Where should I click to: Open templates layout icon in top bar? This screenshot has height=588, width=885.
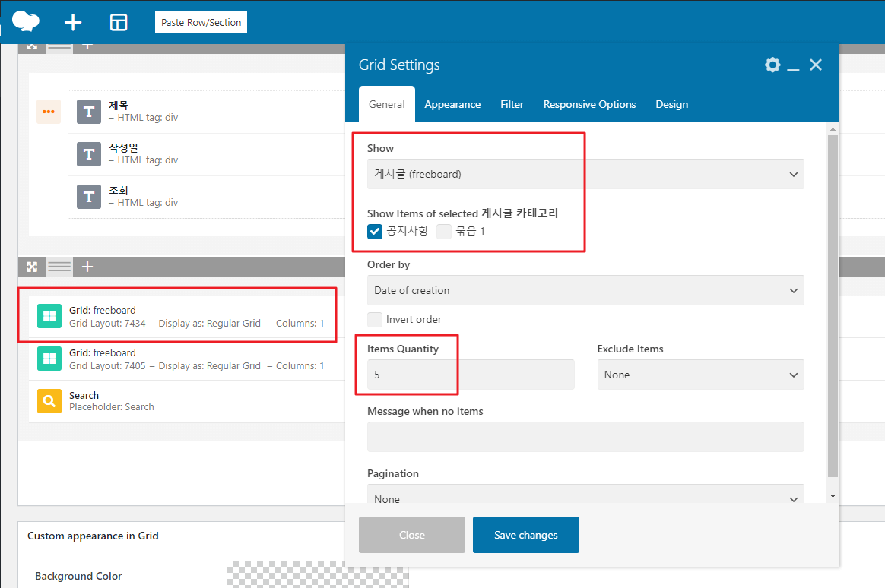[x=119, y=23]
